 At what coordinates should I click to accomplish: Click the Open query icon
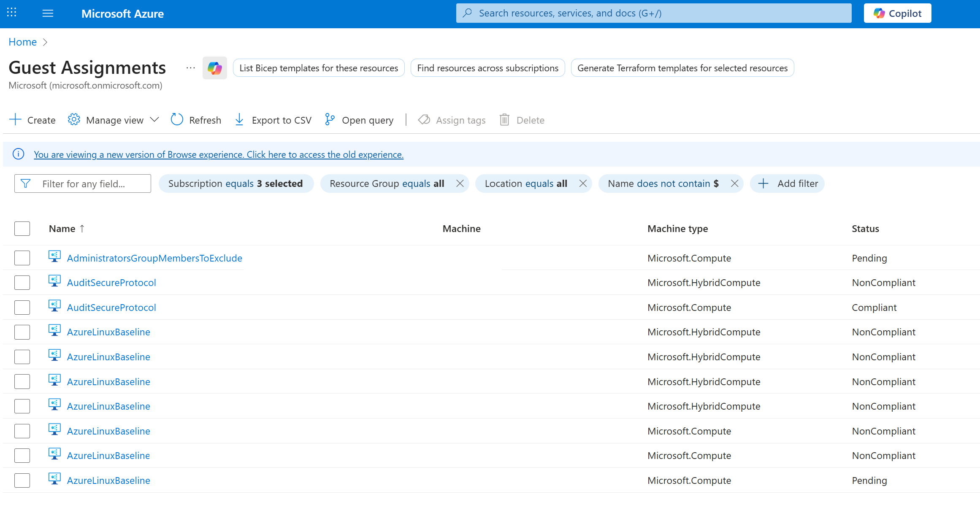[x=330, y=120]
